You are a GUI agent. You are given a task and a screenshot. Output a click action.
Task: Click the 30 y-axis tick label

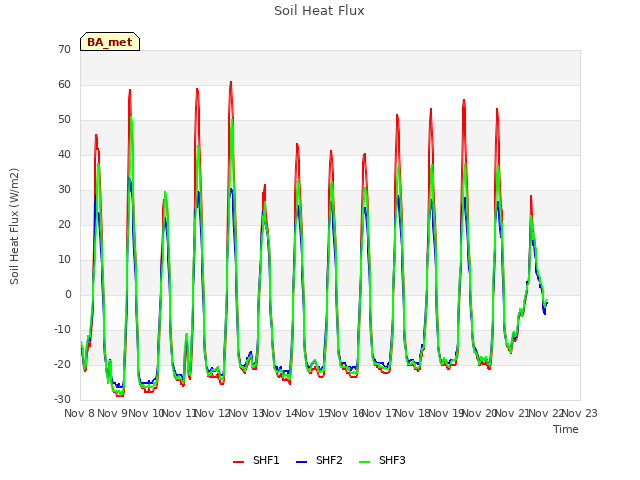pos(64,189)
